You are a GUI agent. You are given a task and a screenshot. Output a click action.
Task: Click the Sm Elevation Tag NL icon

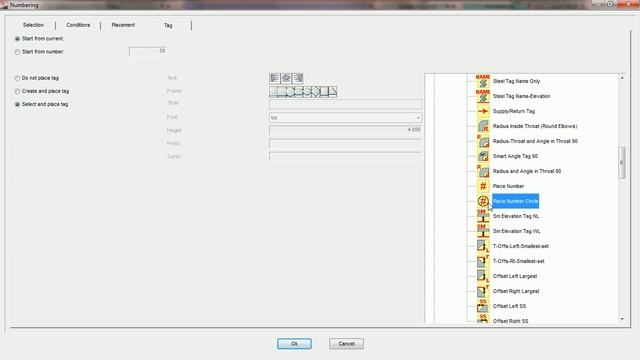coord(483,216)
